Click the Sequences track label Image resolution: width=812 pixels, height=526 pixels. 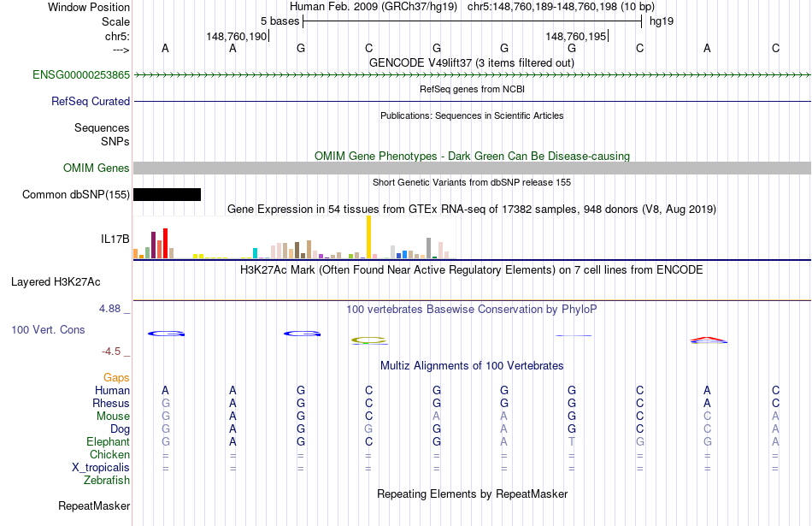click(102, 128)
